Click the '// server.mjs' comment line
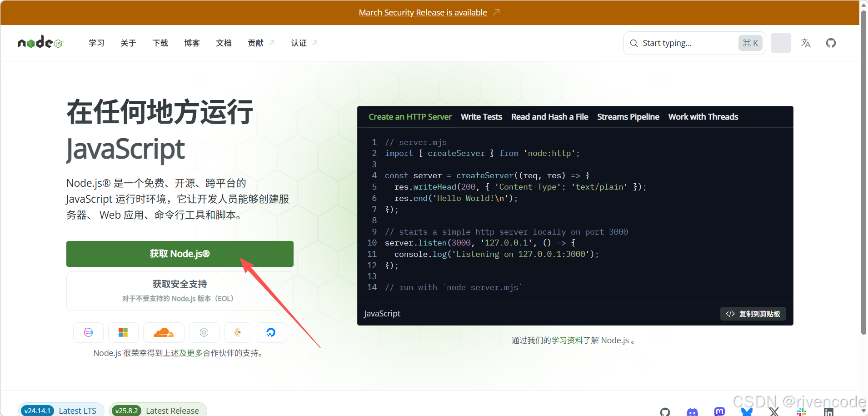This screenshot has height=416, width=868. (415, 142)
